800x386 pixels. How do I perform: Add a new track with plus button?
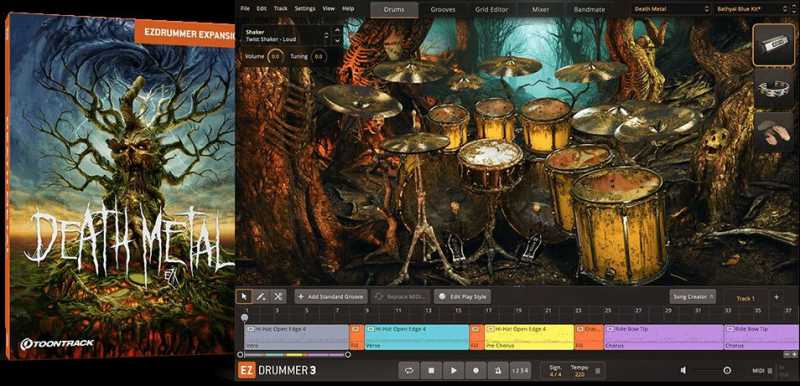click(x=777, y=297)
